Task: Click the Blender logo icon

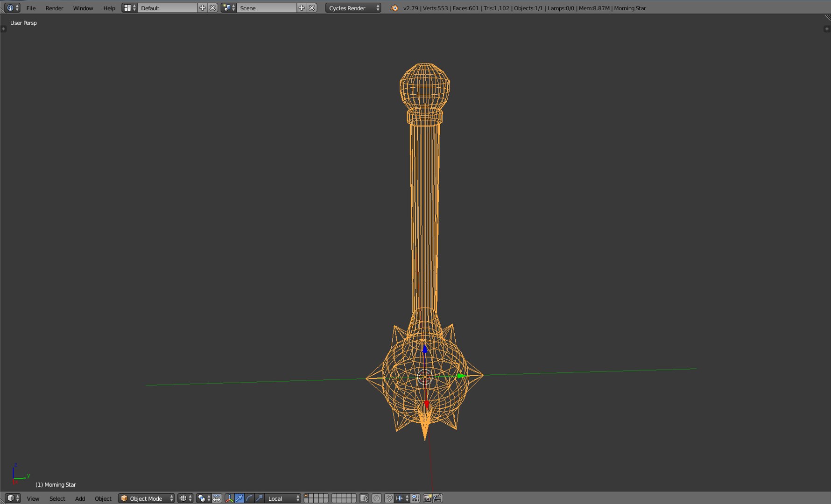Action: 394,8
